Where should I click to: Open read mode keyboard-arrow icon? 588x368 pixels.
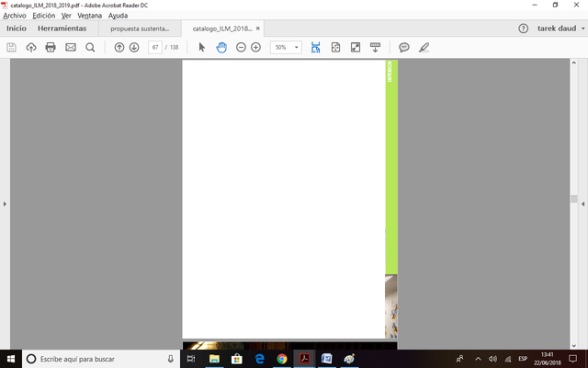[375, 47]
